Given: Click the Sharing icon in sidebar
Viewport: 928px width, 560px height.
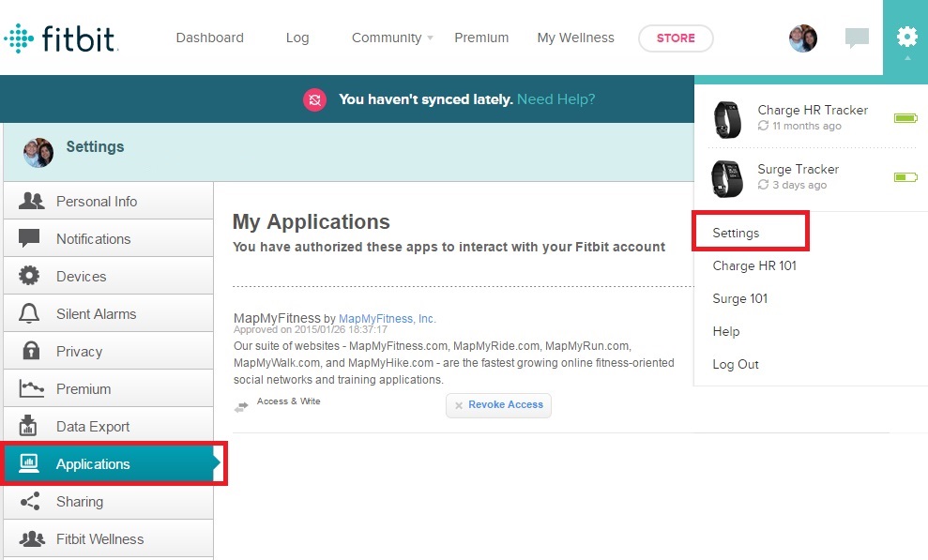Looking at the screenshot, I should click(30, 501).
